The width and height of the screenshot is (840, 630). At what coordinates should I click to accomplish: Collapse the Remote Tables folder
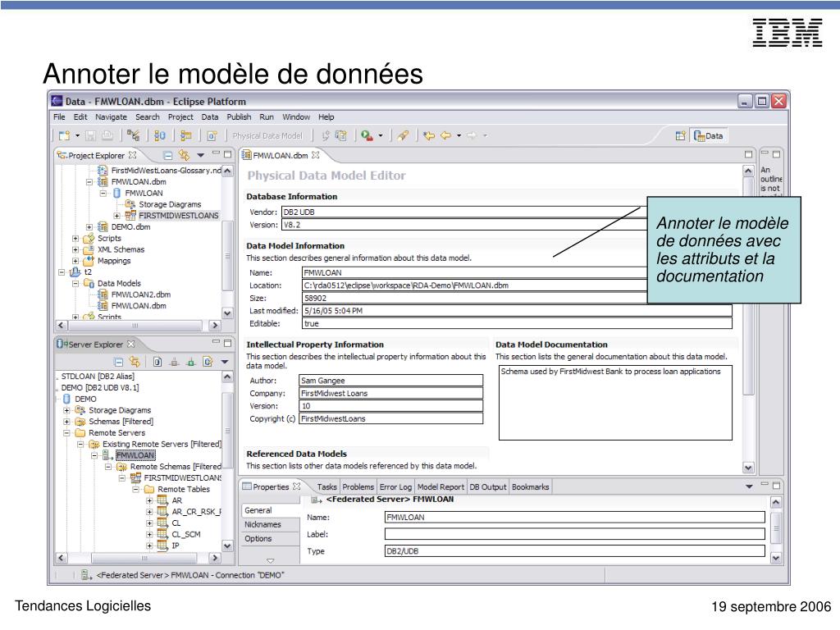coord(135,489)
